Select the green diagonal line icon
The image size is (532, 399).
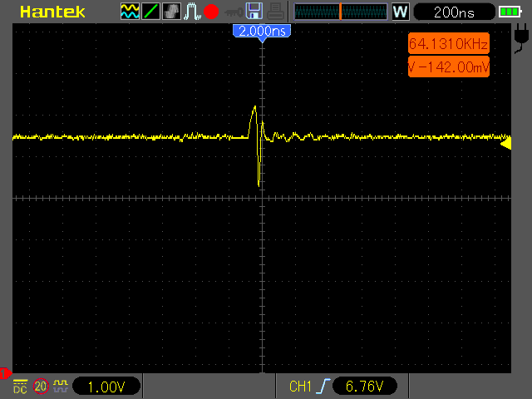tap(150, 11)
